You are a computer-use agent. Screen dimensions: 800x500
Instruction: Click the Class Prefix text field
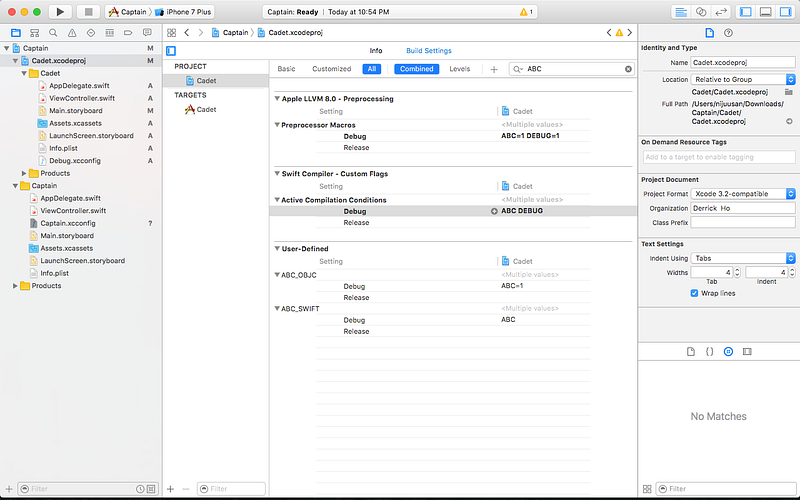(743, 222)
